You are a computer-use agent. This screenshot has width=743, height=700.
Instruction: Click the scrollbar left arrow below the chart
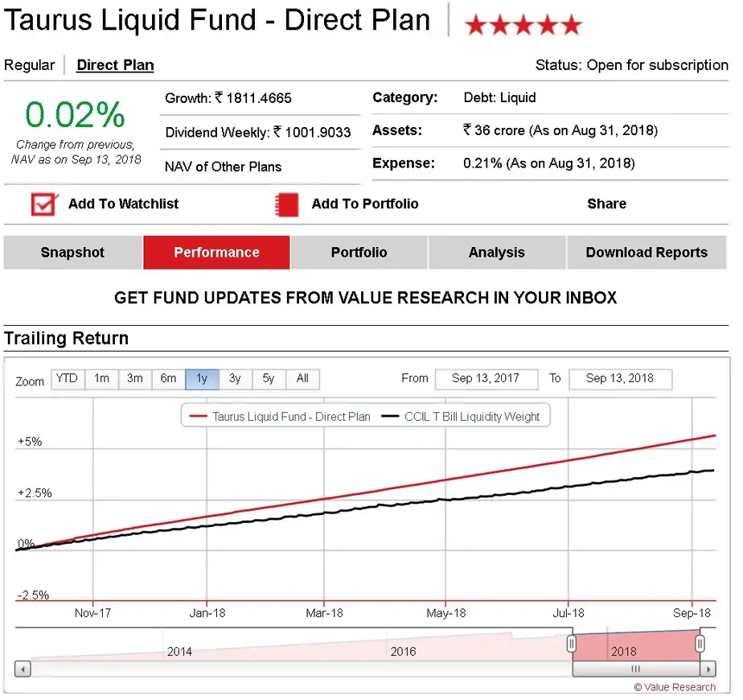tap(23, 669)
